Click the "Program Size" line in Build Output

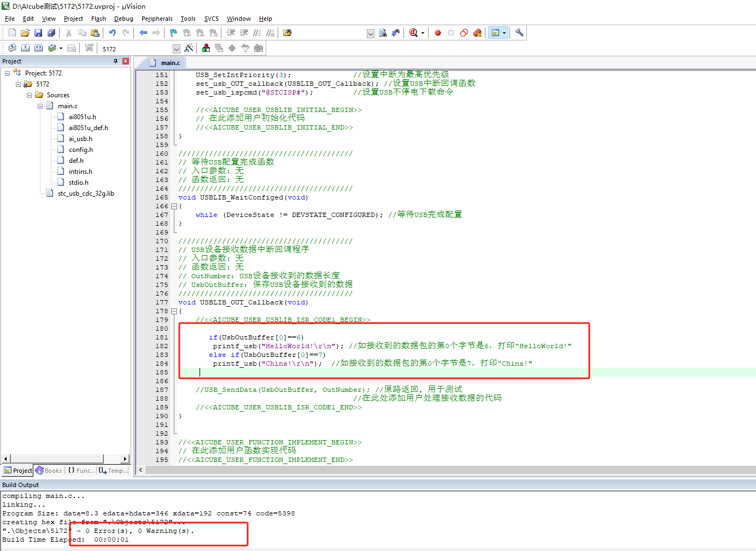[149, 514]
